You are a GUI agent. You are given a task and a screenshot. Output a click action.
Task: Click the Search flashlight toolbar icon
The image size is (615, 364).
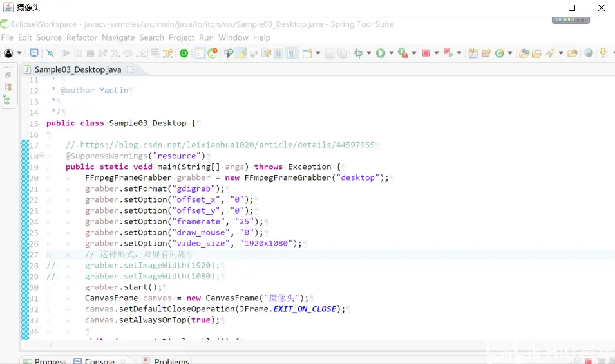tap(551, 53)
